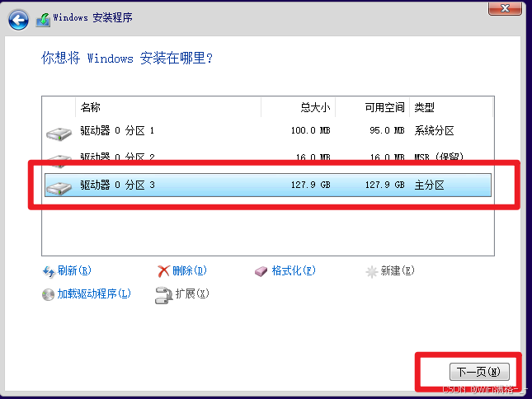Click the MSR (保留) type cell
The height and width of the screenshot is (399, 532).
pyautogui.click(x=439, y=157)
